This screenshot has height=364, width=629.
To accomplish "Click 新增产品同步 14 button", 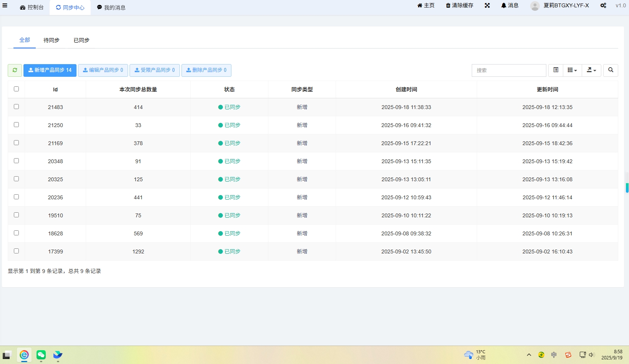I will coord(50,70).
